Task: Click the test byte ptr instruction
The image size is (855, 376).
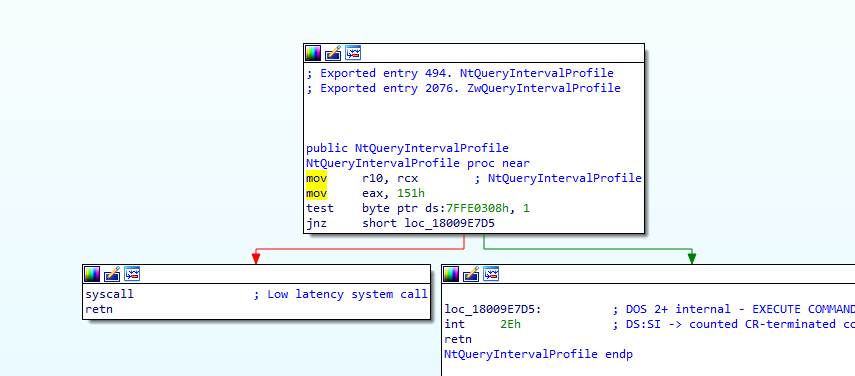Action: 418,209
